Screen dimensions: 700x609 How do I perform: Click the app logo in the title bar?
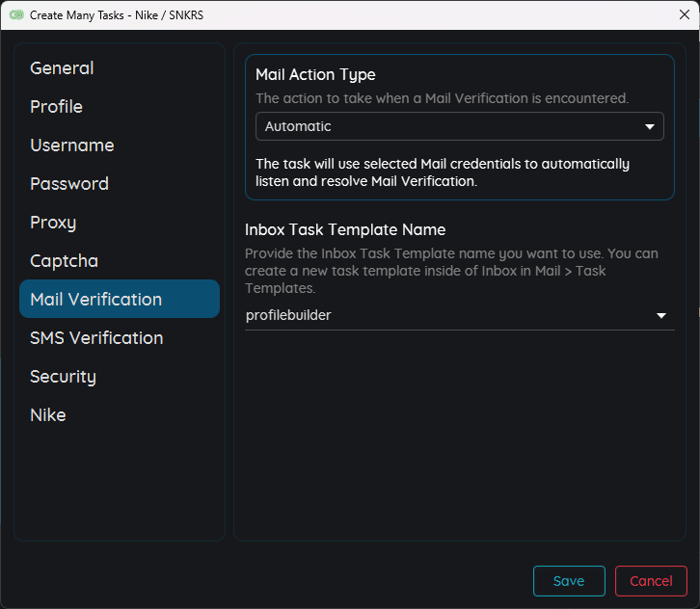click(x=16, y=15)
